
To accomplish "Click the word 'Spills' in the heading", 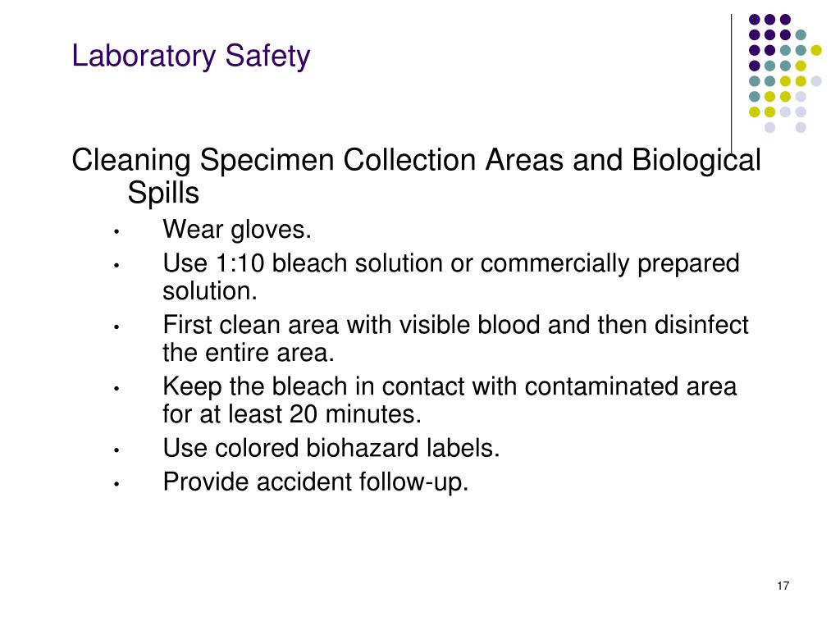I will [x=163, y=192].
